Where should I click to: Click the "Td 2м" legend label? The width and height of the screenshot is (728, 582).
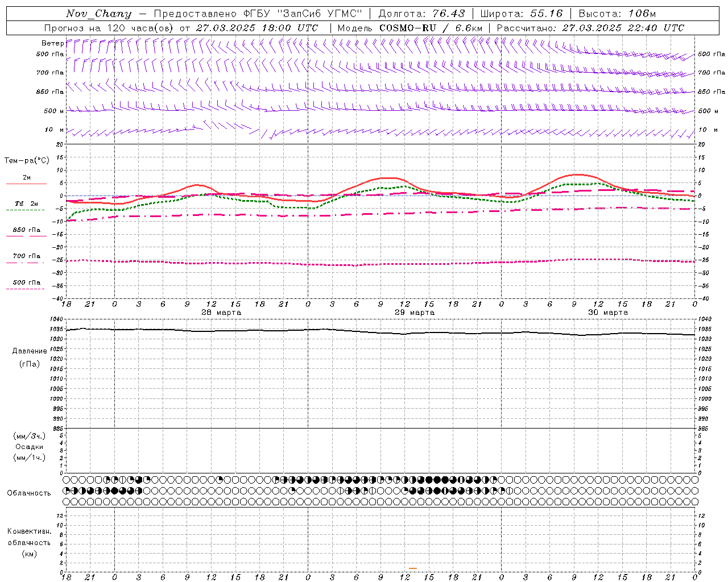tap(27, 203)
